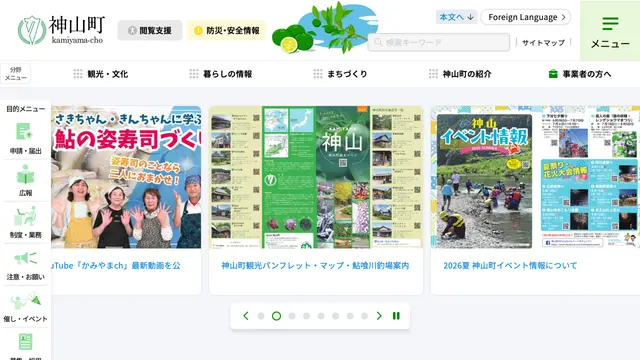Select the first carousel dot indicator
The height and width of the screenshot is (360, 640).
click(261, 316)
